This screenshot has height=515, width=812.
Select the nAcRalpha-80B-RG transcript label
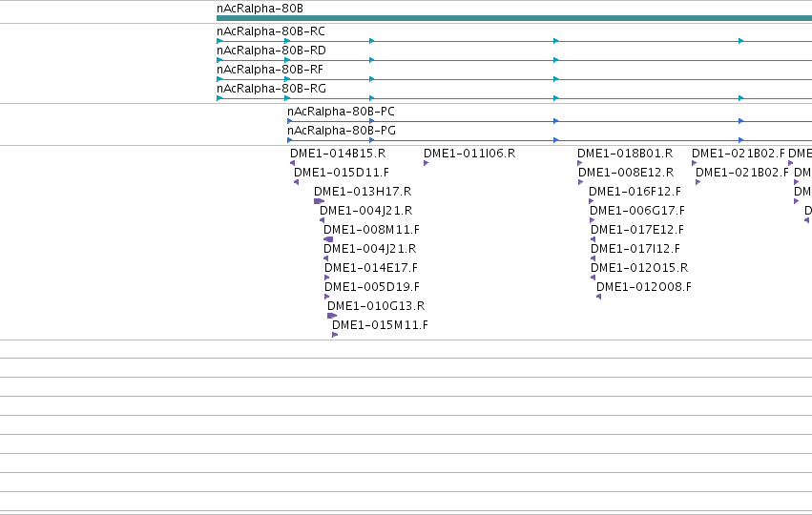pos(271,89)
